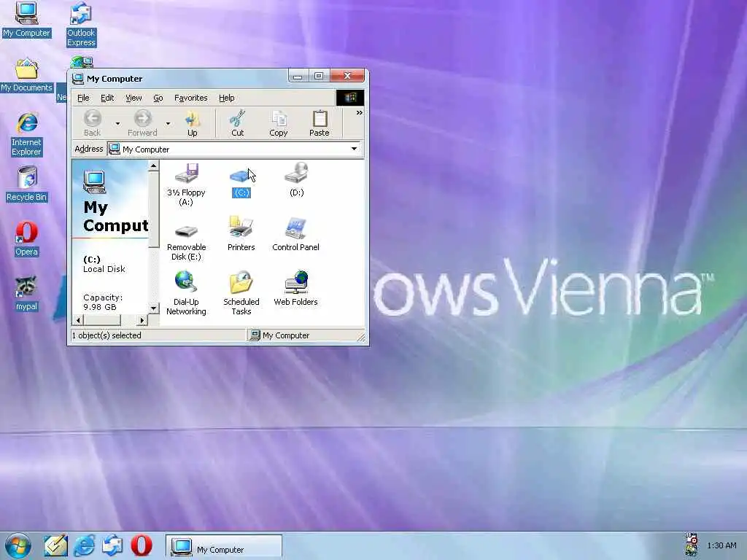Click the 'Capacity: 9.98 GB' text
Image resolution: width=747 pixels, height=560 pixels.
[103, 302]
